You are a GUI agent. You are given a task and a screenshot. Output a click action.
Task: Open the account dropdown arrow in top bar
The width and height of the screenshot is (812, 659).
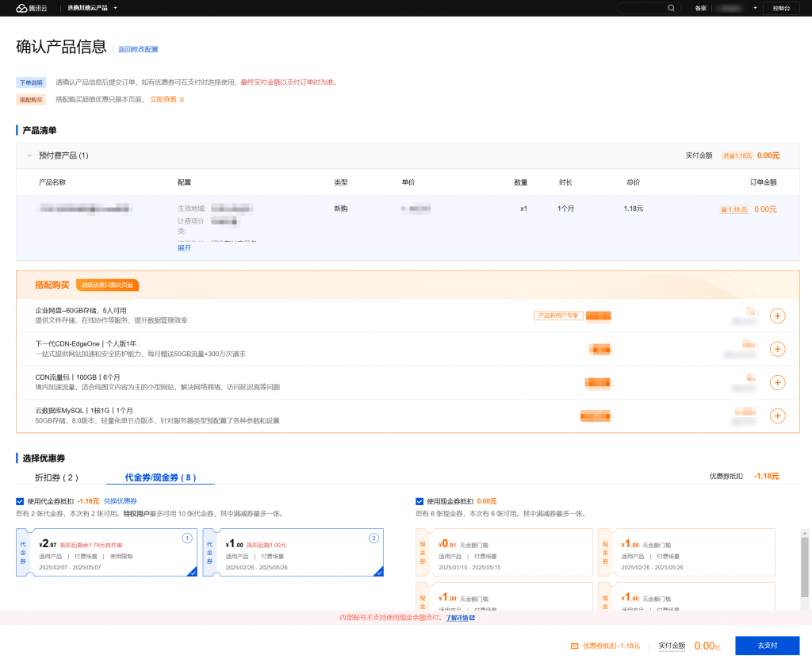[755, 8]
